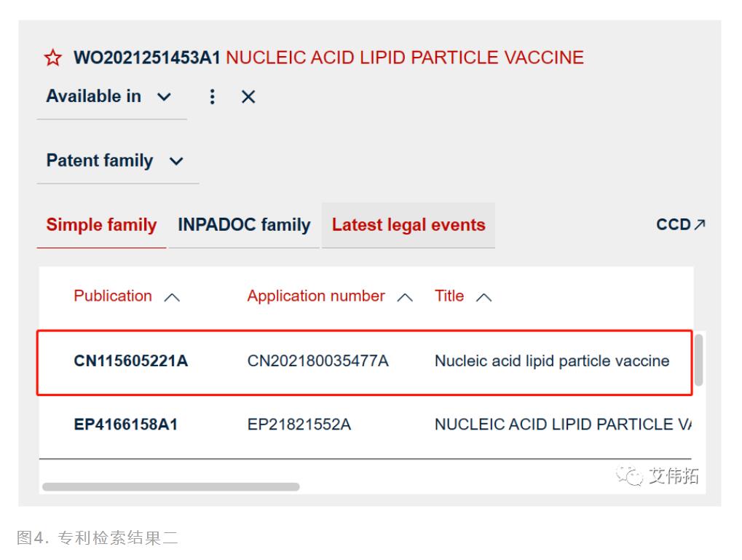
Task: Click the WO2021251453A1 patent number heading
Action: tap(147, 58)
